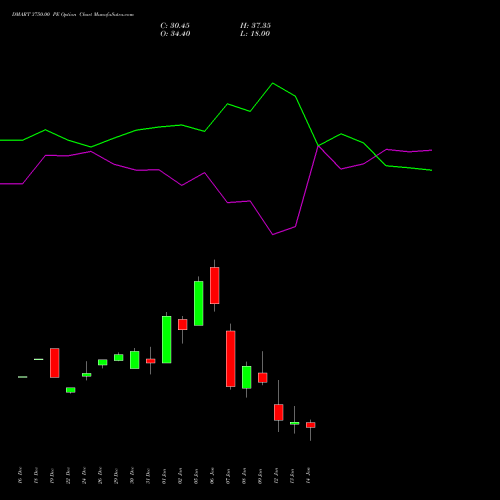The height and width of the screenshot is (500, 500).
Task: Click the "22 Dec" date axis label
Action: tap(68, 476)
